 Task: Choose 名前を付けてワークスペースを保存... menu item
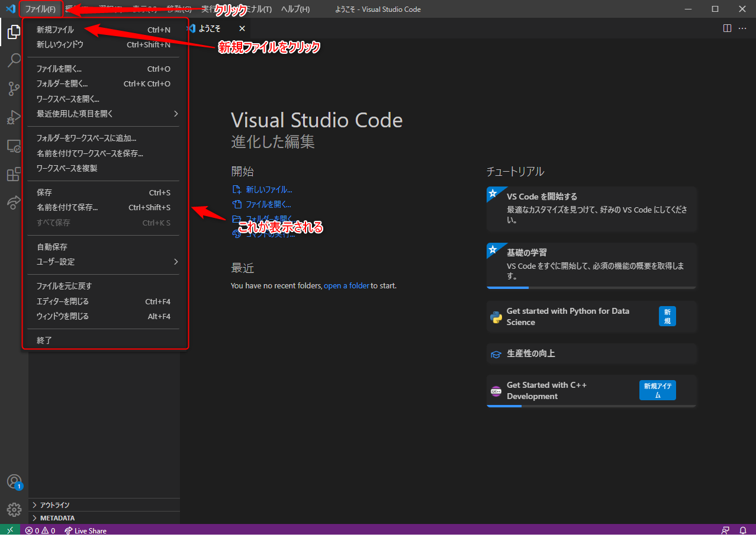[104, 153]
